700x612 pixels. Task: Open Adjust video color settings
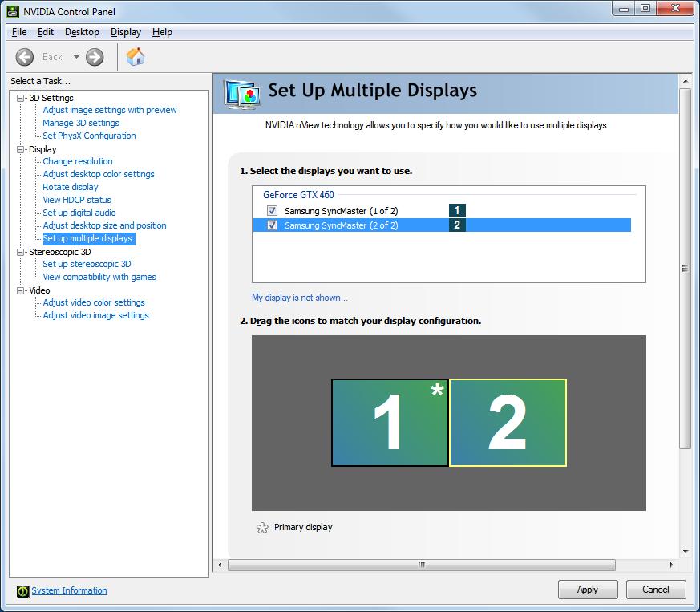click(94, 303)
